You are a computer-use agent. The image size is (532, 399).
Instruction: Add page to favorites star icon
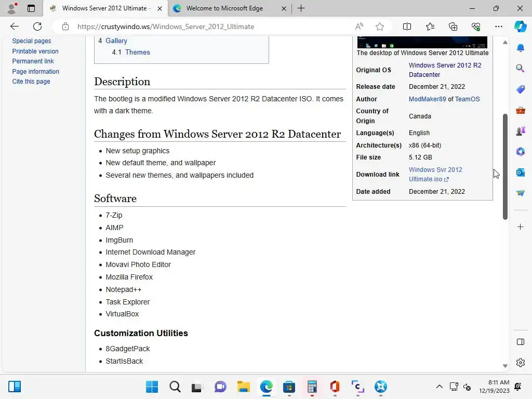pos(380,26)
